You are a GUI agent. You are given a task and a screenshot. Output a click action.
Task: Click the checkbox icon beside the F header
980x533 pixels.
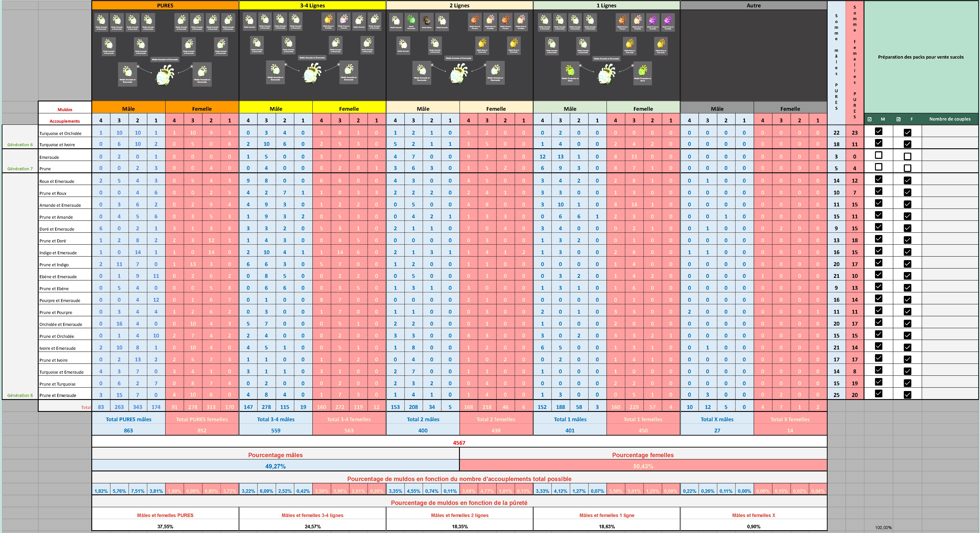(x=898, y=119)
